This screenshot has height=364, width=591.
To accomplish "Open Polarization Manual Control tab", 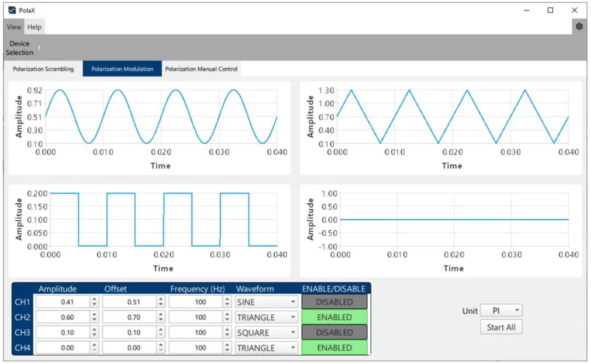I will point(201,69).
